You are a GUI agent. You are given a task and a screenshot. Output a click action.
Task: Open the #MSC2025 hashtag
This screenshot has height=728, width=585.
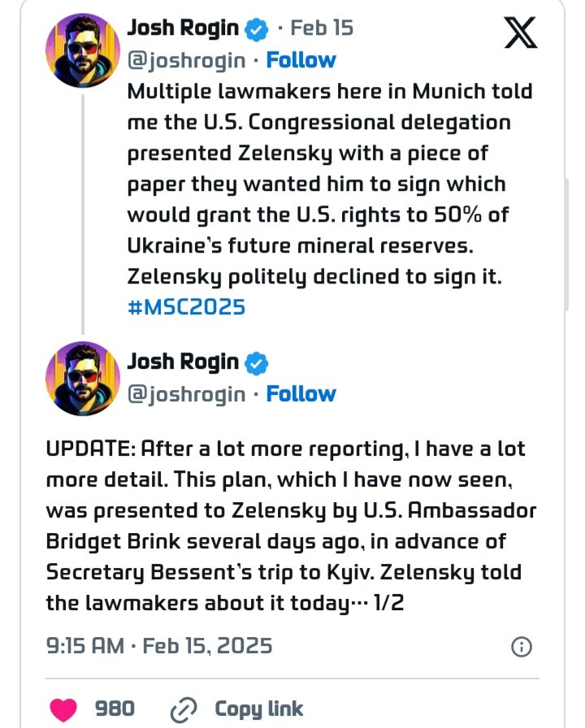click(x=186, y=307)
